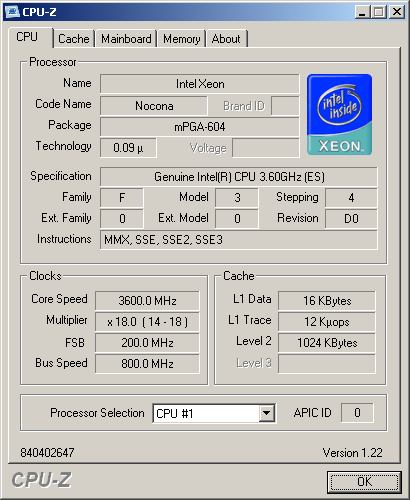The image size is (410, 500).
Task: Open the Mainboard tab
Action: (x=126, y=39)
